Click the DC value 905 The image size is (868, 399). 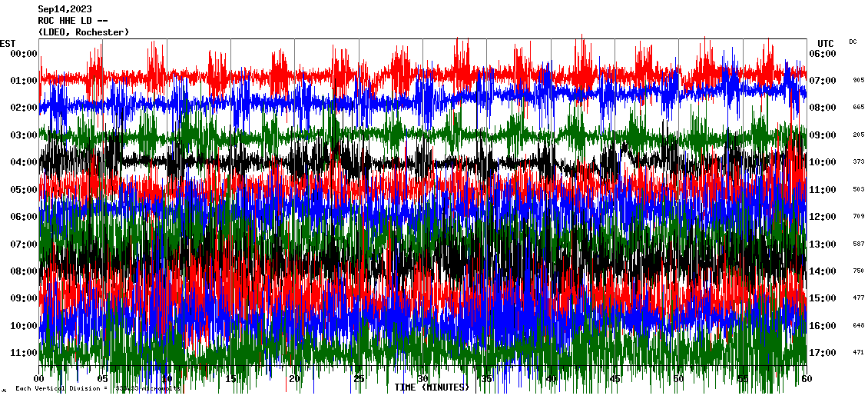pos(858,81)
